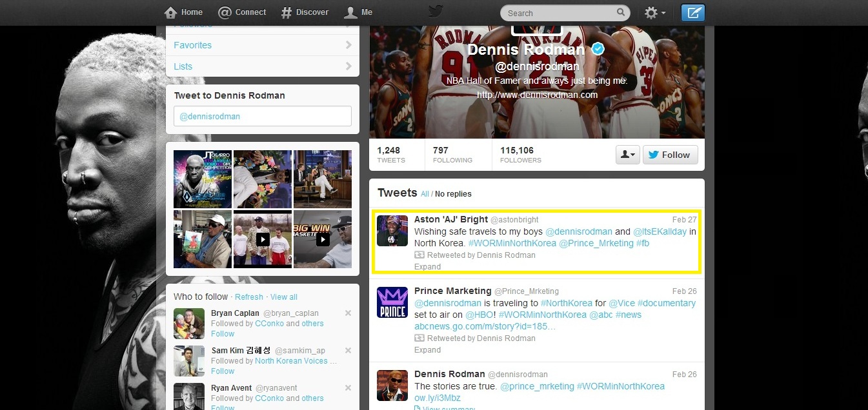The height and width of the screenshot is (410, 868).
Task: Click the Follow button
Action: (670, 155)
